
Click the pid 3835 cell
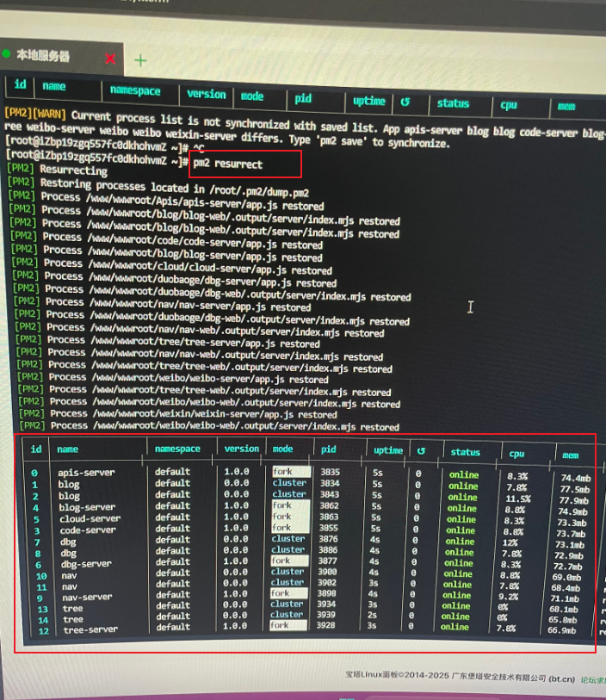click(331, 472)
